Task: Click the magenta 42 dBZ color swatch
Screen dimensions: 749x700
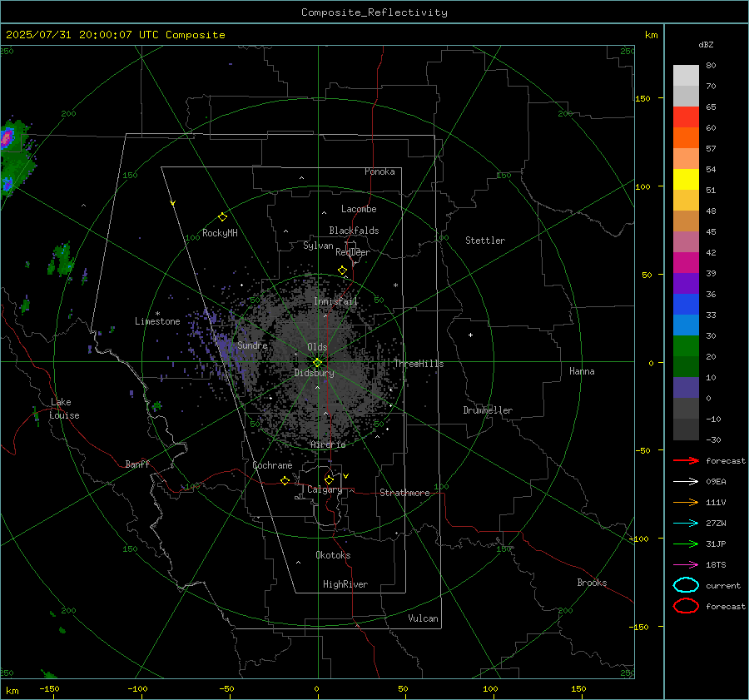Action: [x=686, y=262]
